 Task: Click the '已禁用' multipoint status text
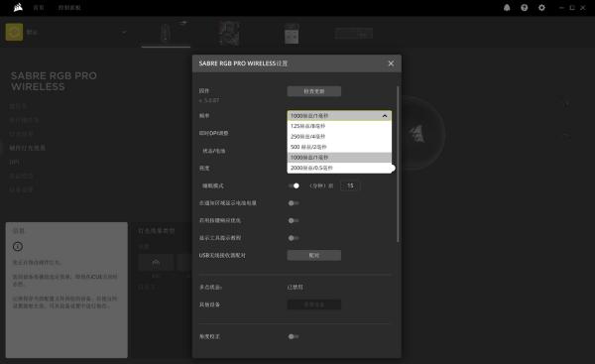(x=295, y=287)
